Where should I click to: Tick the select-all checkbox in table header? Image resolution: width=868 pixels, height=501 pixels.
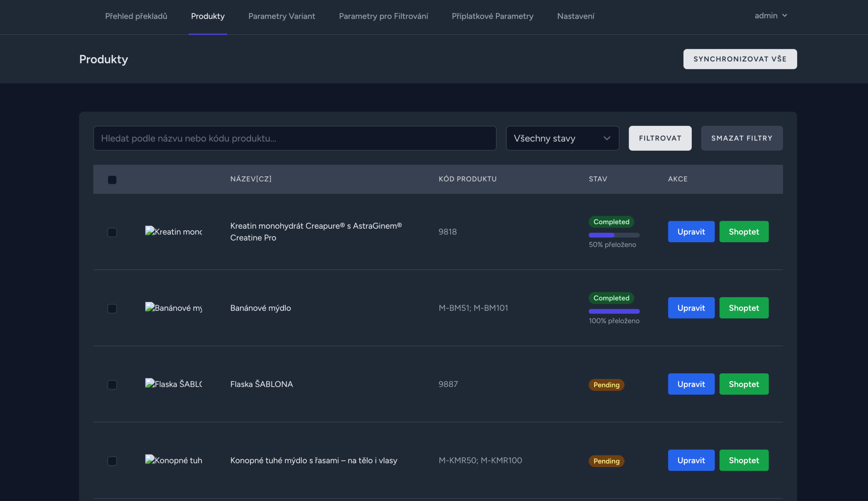(112, 180)
